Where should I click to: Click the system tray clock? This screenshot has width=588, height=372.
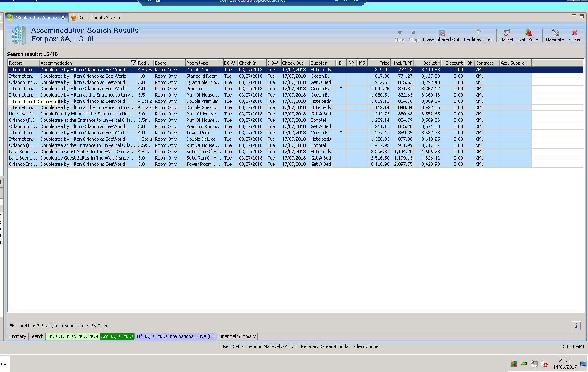[x=564, y=364]
